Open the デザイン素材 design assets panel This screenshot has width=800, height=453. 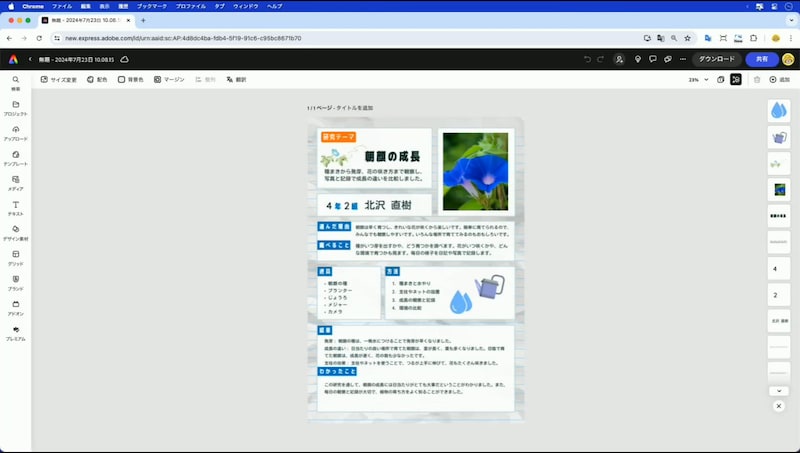pyautogui.click(x=15, y=233)
